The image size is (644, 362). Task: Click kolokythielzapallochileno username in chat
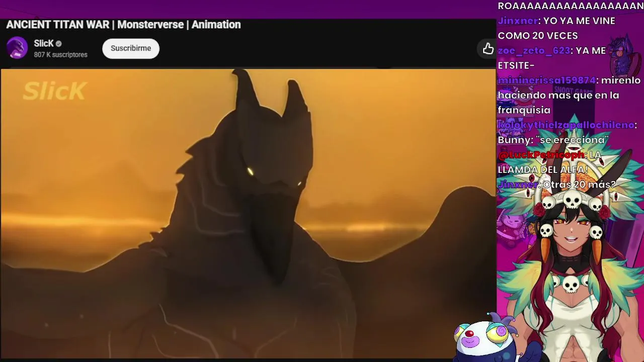(x=566, y=125)
